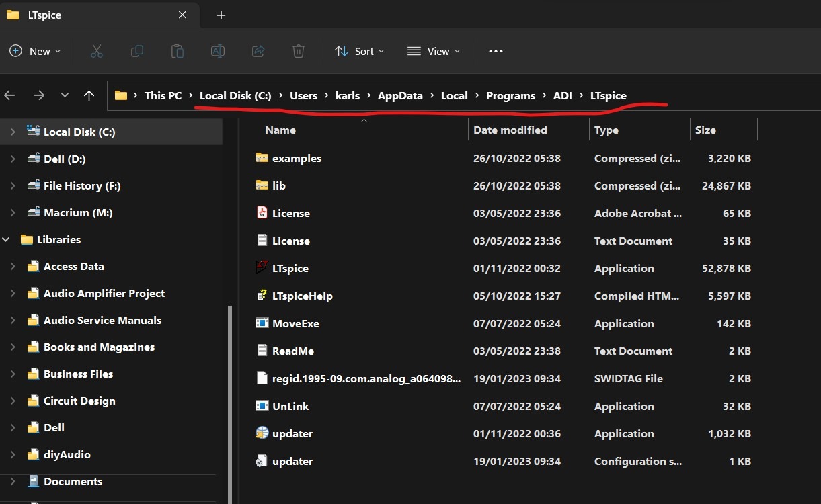The image size is (821, 504).
Task: Click the 01/11/2022 00:36 date cell
Action: pyautogui.click(x=517, y=433)
